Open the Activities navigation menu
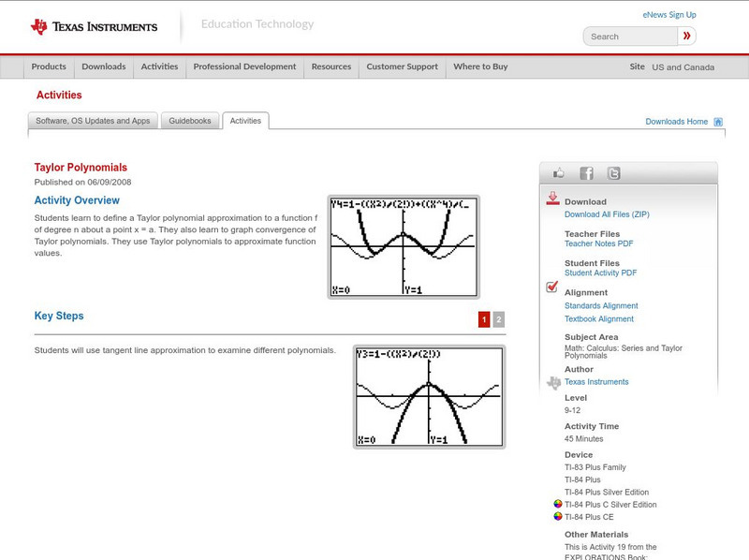 click(159, 66)
